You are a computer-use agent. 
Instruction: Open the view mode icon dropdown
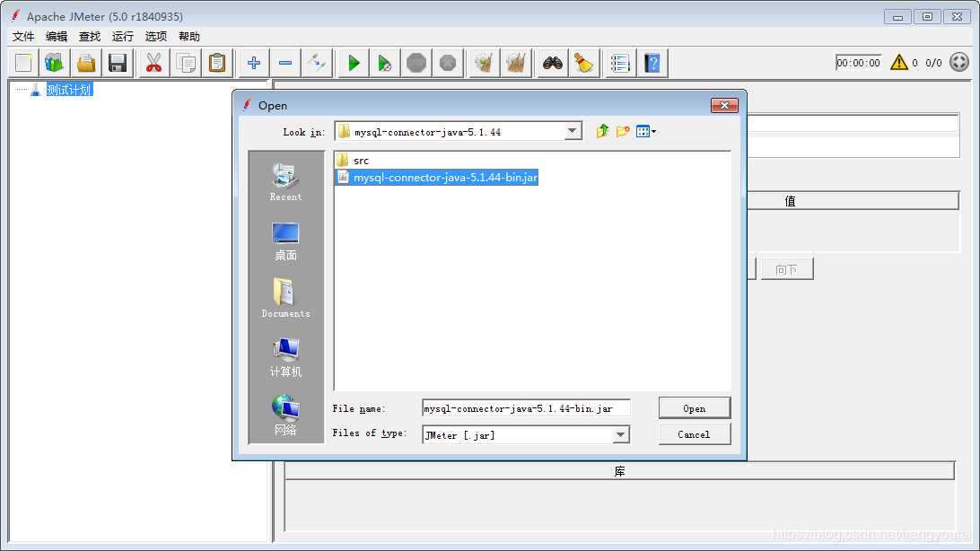pyautogui.click(x=645, y=131)
